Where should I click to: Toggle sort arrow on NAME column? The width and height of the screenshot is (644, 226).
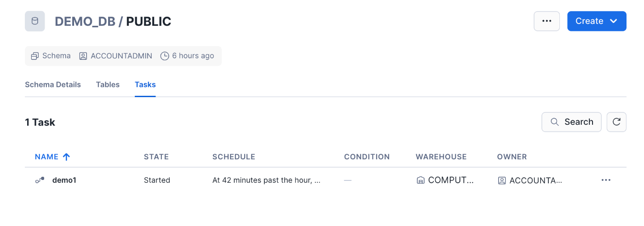click(66, 156)
